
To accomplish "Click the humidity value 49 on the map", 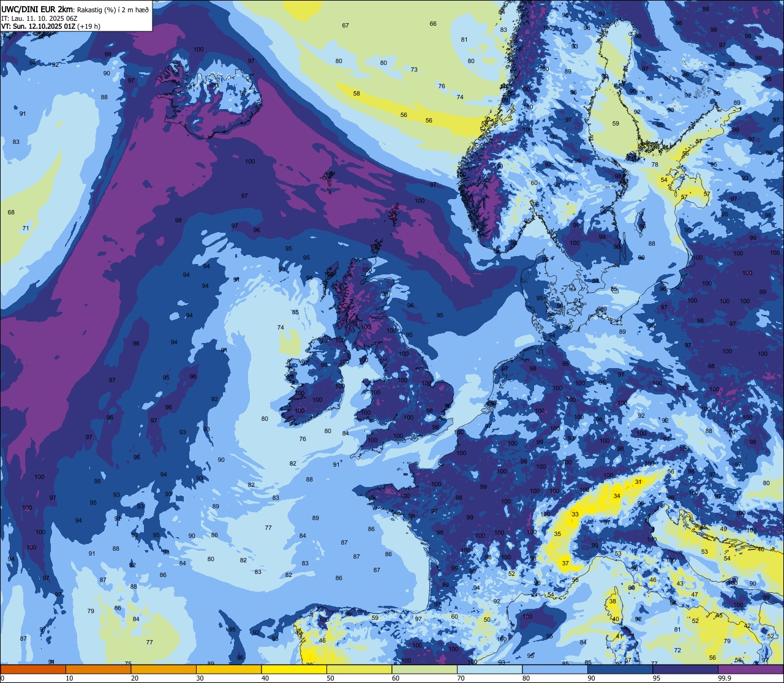I will 723,529.
